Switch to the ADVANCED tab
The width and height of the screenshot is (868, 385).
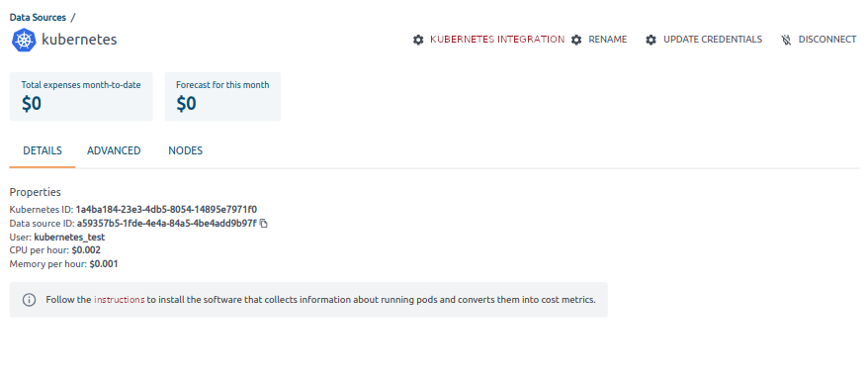pos(114,150)
